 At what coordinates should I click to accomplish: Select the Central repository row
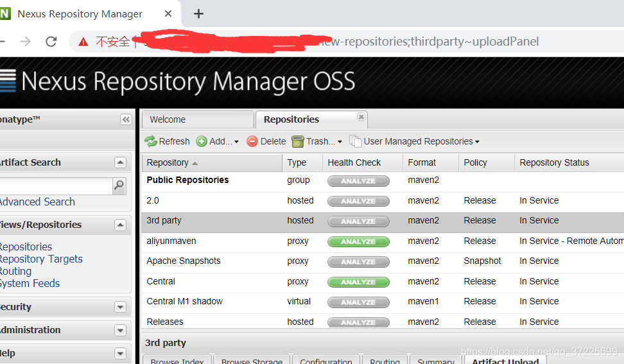[383, 283]
